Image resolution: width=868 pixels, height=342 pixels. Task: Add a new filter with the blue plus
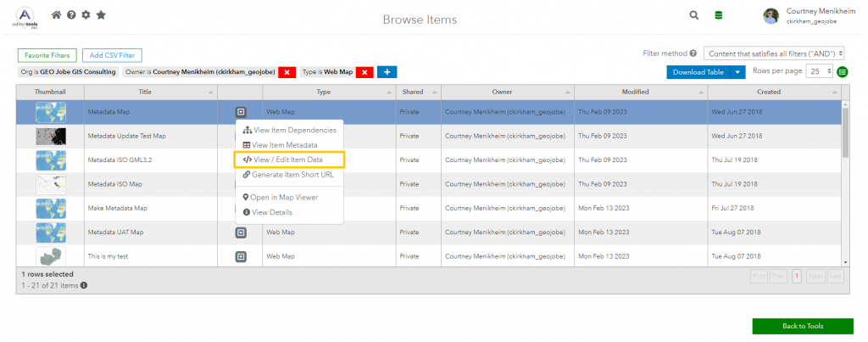[387, 72]
